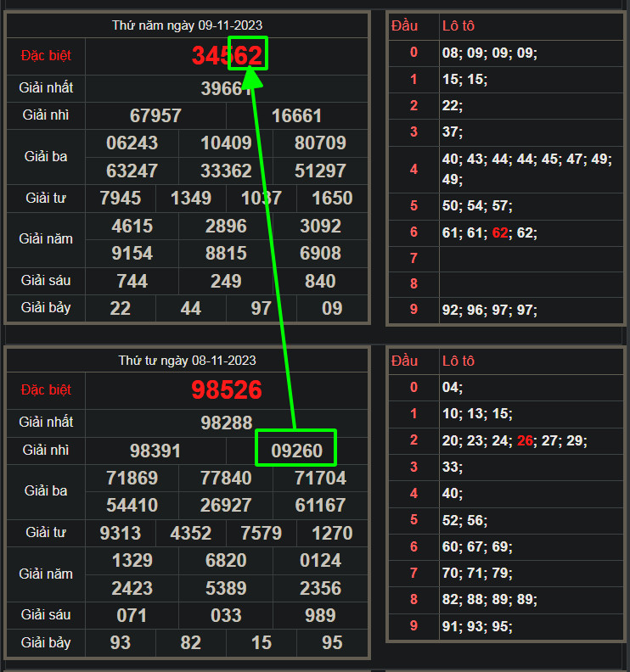This screenshot has height=672, width=630.
Task: Click the Giải năm number 5389
Action: point(226,589)
